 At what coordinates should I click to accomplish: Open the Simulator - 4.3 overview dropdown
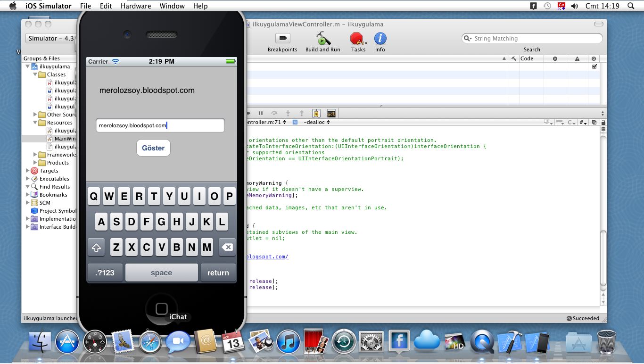[51, 38]
